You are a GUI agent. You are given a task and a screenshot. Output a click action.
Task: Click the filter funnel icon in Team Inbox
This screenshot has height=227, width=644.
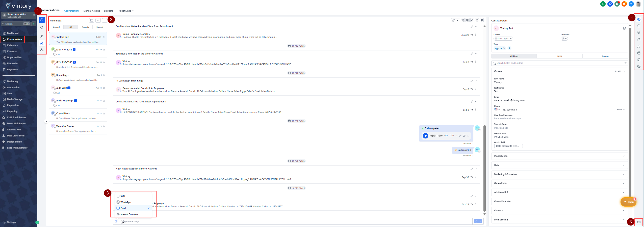coord(98,21)
